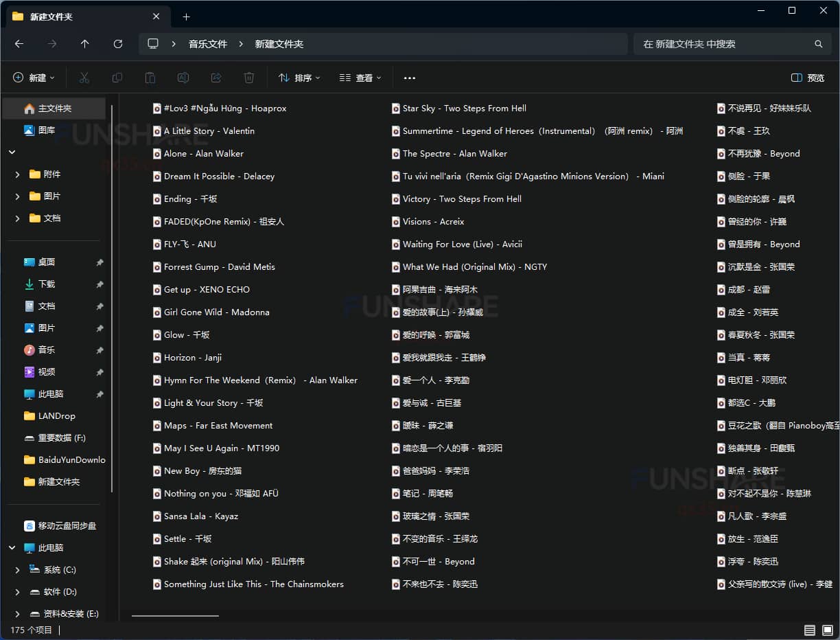Image resolution: width=840 pixels, height=640 pixels.
Task: Click 音乐文件 in the address breadcrumb
Action: click(208, 44)
